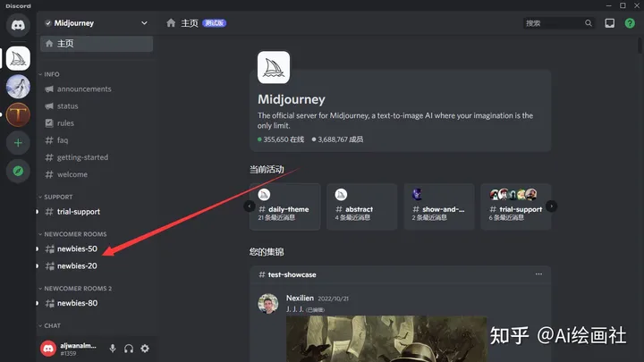Collapse the SUPPORT channel category

(58, 197)
